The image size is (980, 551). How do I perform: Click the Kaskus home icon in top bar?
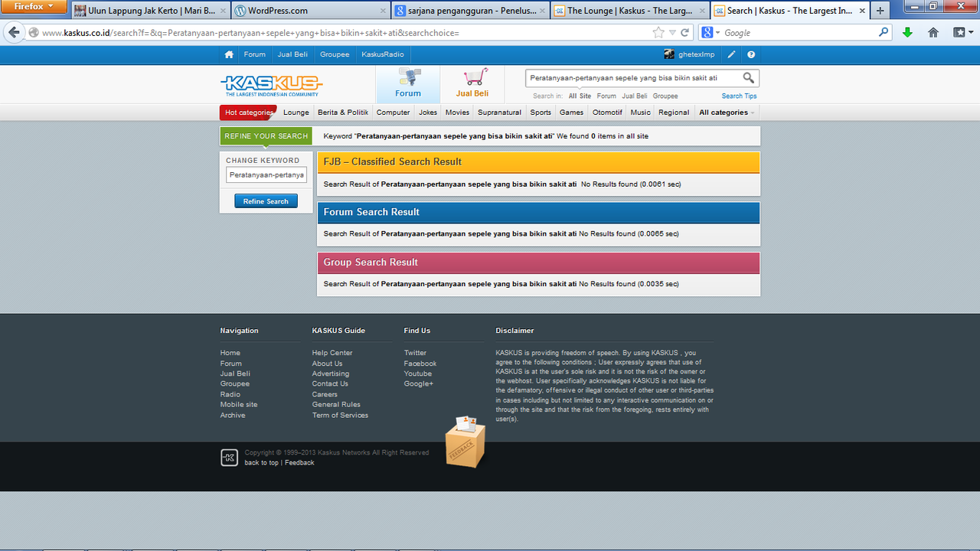click(229, 54)
